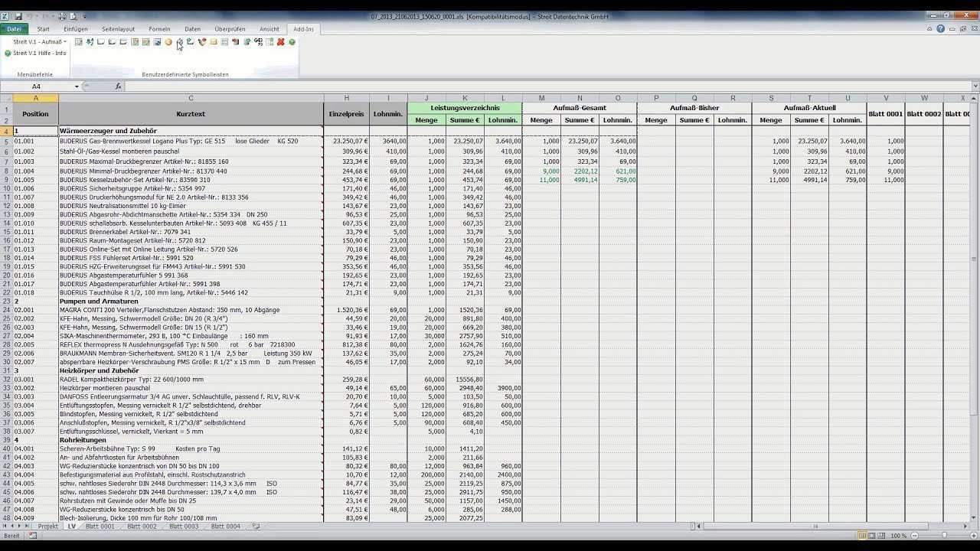Click the orange globe icon in toolbar
The width and height of the screenshot is (980, 551).
point(168,42)
